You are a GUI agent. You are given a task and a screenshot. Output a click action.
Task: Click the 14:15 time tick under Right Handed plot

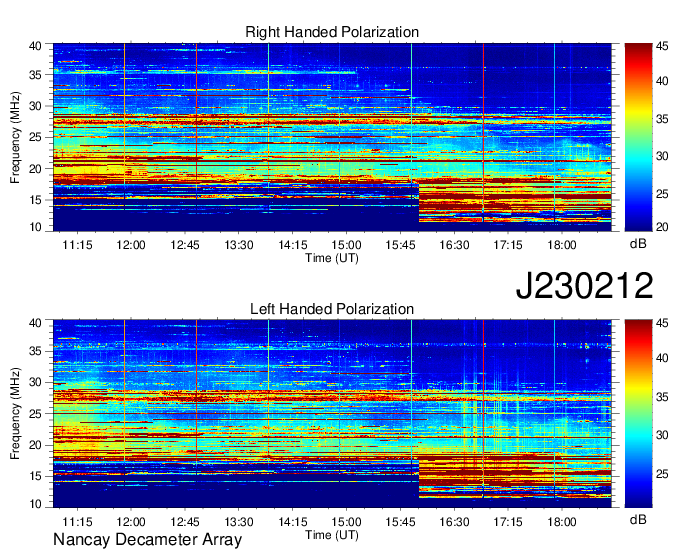293,245
